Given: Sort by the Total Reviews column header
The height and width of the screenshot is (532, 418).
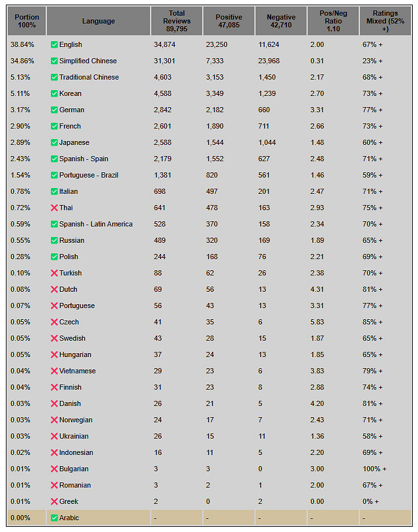Looking at the screenshot, I should pos(177,21).
